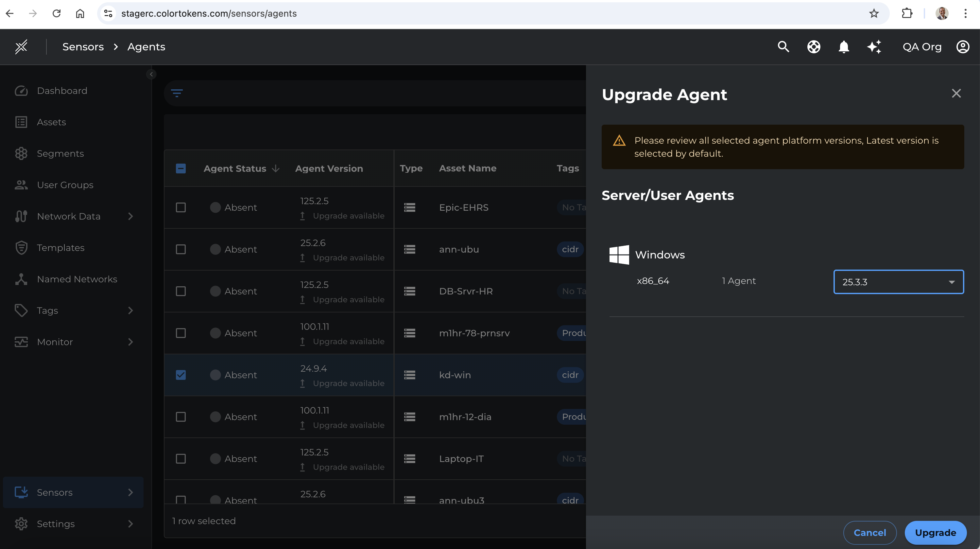Expand the Network Data sidebar section
980x549 pixels.
point(130,216)
